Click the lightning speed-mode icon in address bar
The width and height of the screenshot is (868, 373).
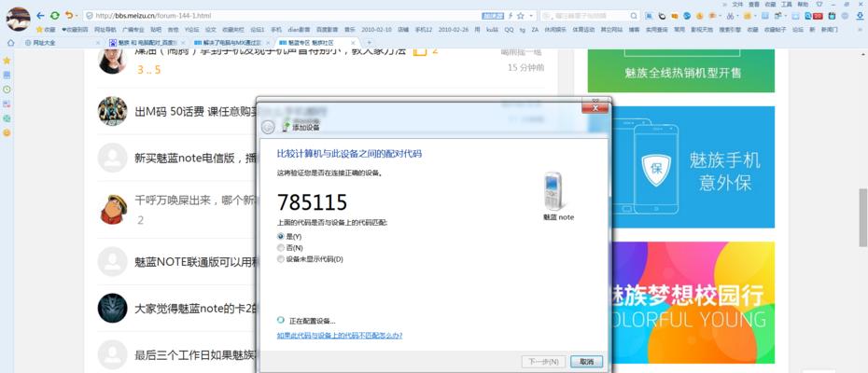511,16
